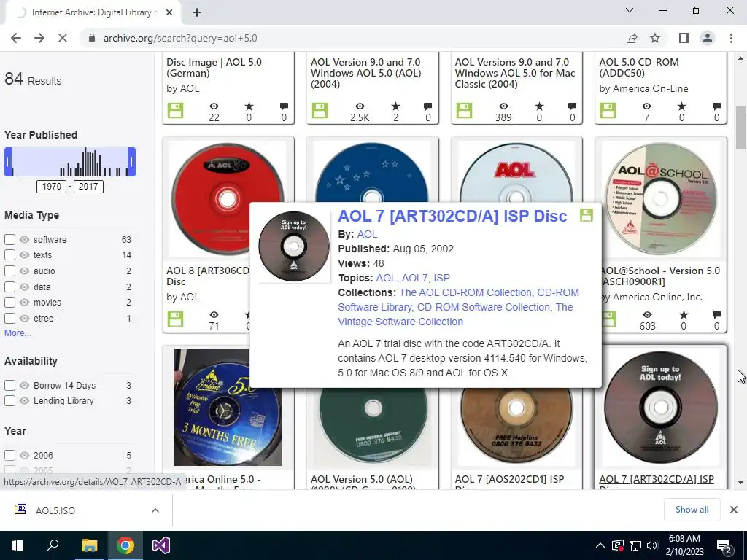Open America Online 5.0 3 Months Free thumbnail
The image size is (747, 560).
point(228,408)
